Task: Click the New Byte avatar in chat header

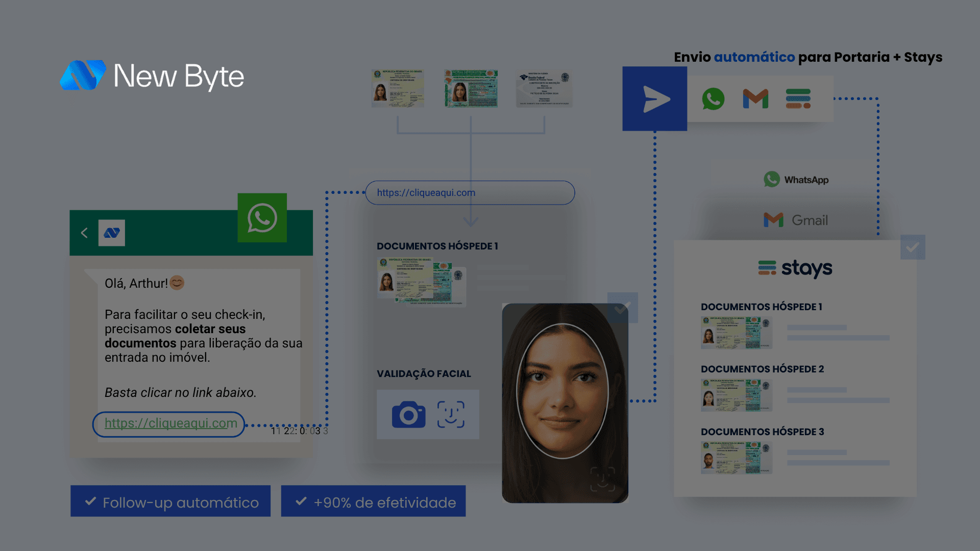Action: [x=112, y=233]
